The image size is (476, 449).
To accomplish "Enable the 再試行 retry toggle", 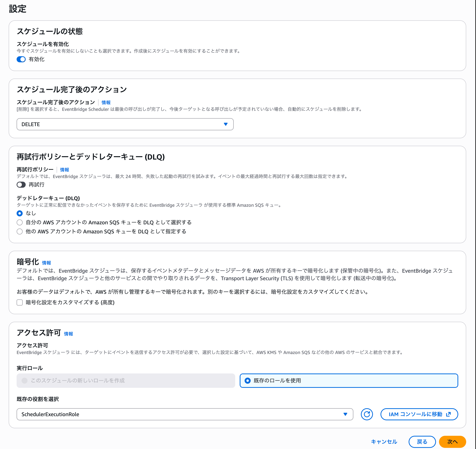I will pyautogui.click(x=21, y=185).
